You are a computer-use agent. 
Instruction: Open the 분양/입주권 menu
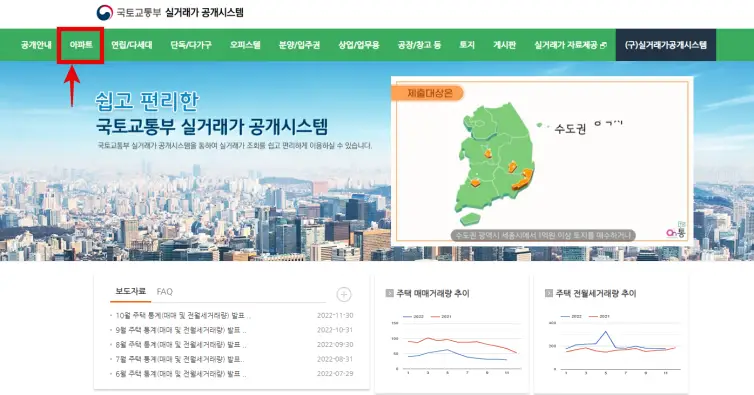point(299,45)
